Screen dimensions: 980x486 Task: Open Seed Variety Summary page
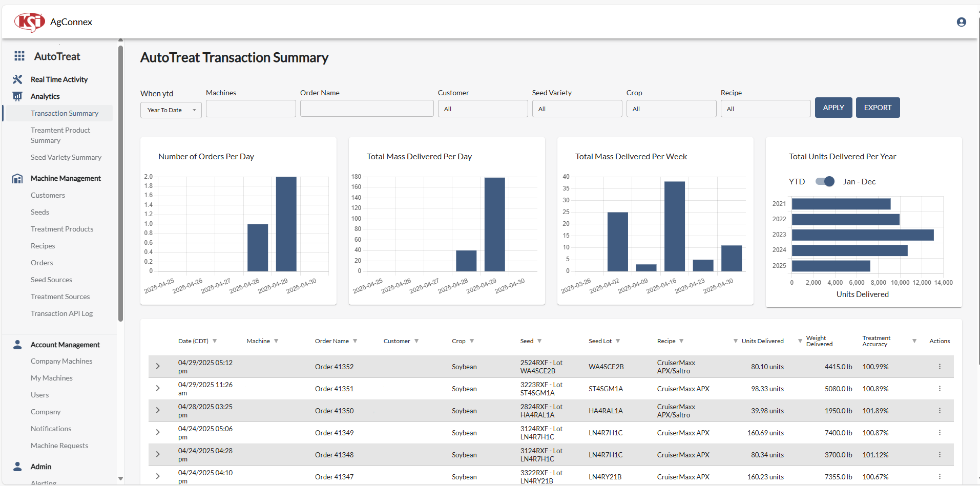pos(66,157)
